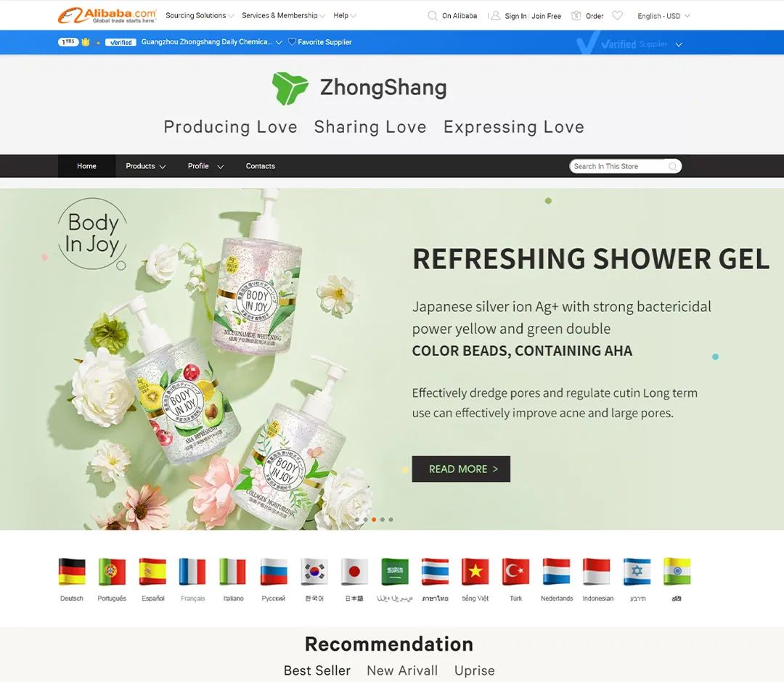Open the English - USD language dropdown
This screenshot has height=682, width=784.
[x=663, y=16]
